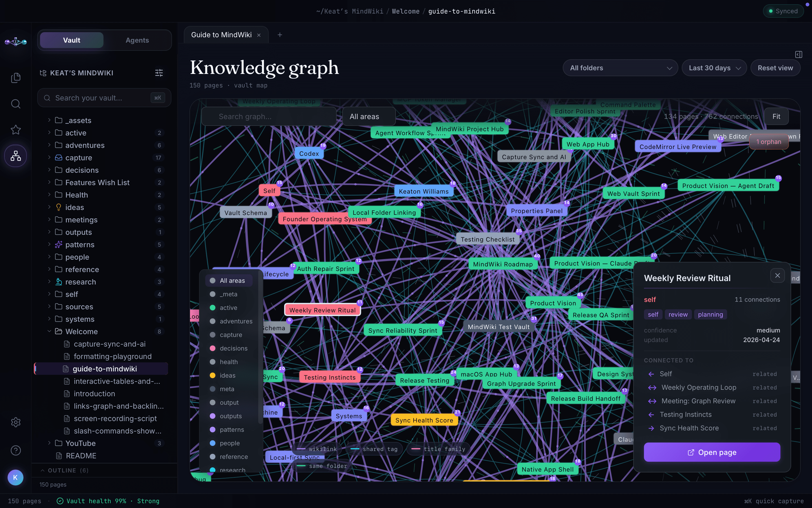Viewport: 812px width, 508px height.
Task: Close the Guide to MindWiki tab
Action: point(259,35)
